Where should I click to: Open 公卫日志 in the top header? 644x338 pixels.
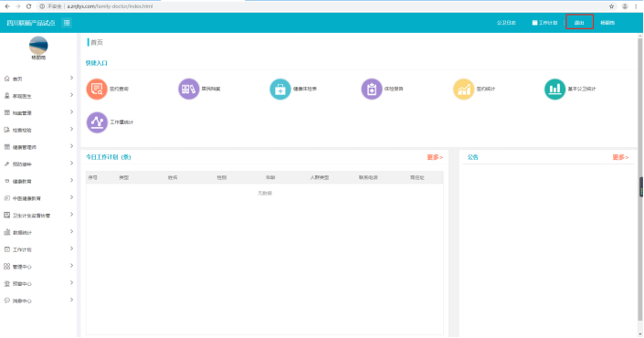click(x=506, y=23)
